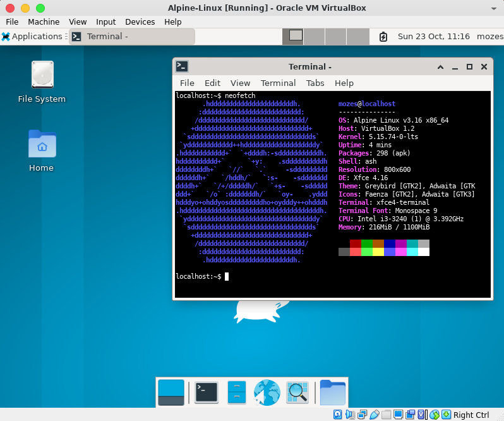Launch the Web Browser globe dock icon
504x421 pixels.
pos(267,393)
